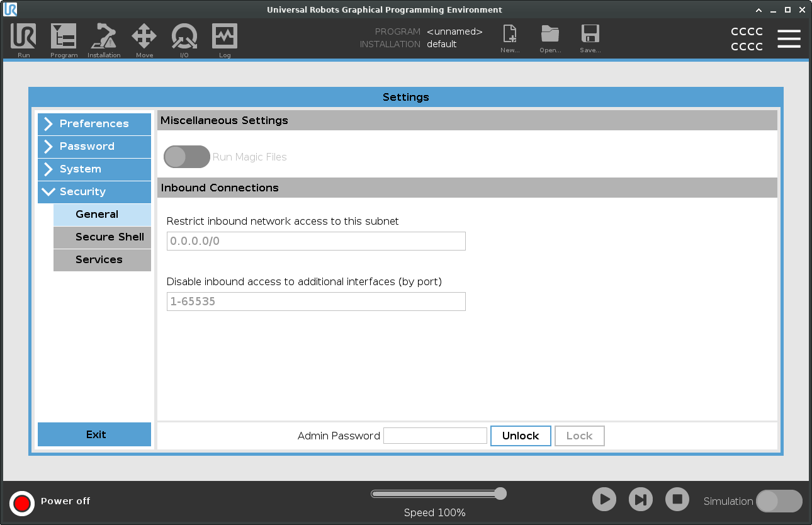Expand the Password section

point(94,147)
